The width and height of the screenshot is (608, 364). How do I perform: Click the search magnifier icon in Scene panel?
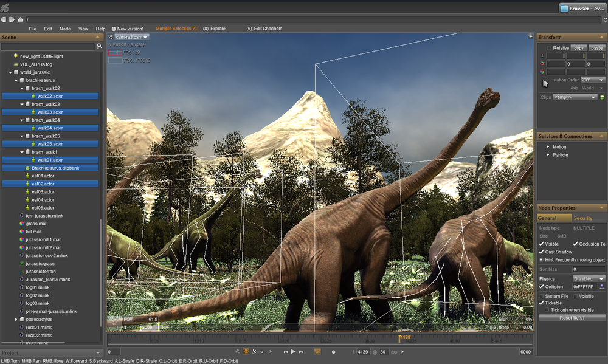tap(100, 46)
